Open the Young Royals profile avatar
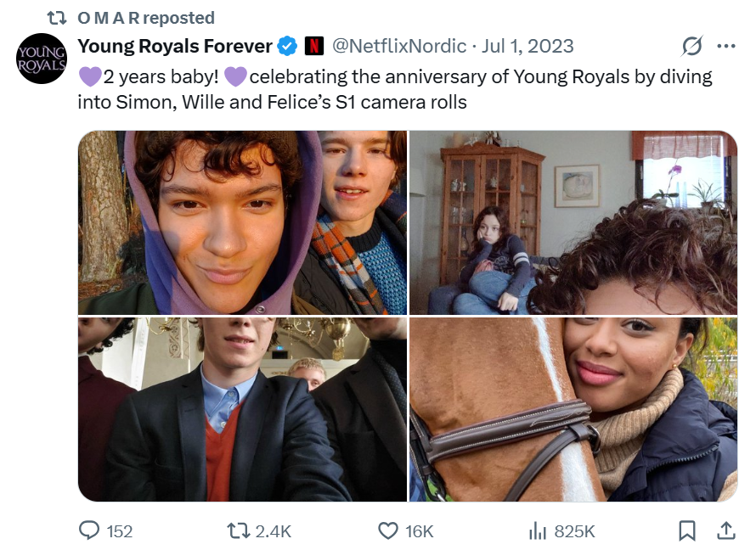Screen dimensions: 756x550 pos(42,59)
